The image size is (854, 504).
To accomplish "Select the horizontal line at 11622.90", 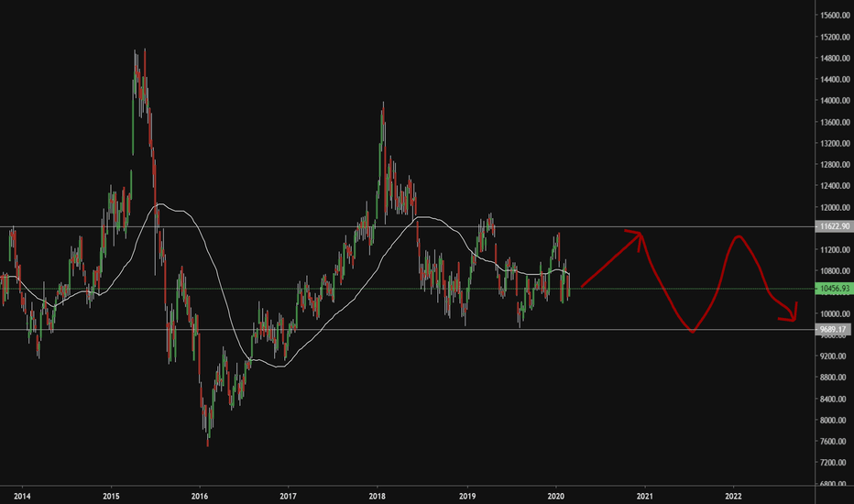I will 408,226.
